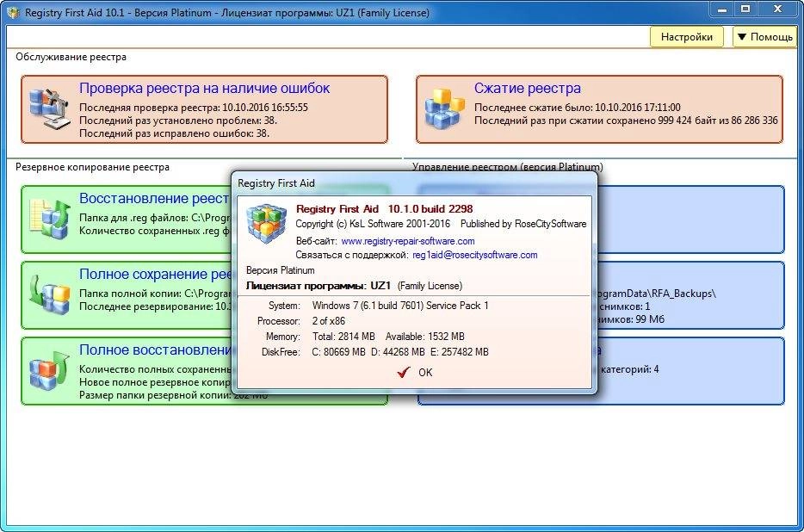Image resolution: width=804 pixels, height=532 pixels.
Task: Click 'Последнее резервирование' text line
Action: [x=155, y=306]
